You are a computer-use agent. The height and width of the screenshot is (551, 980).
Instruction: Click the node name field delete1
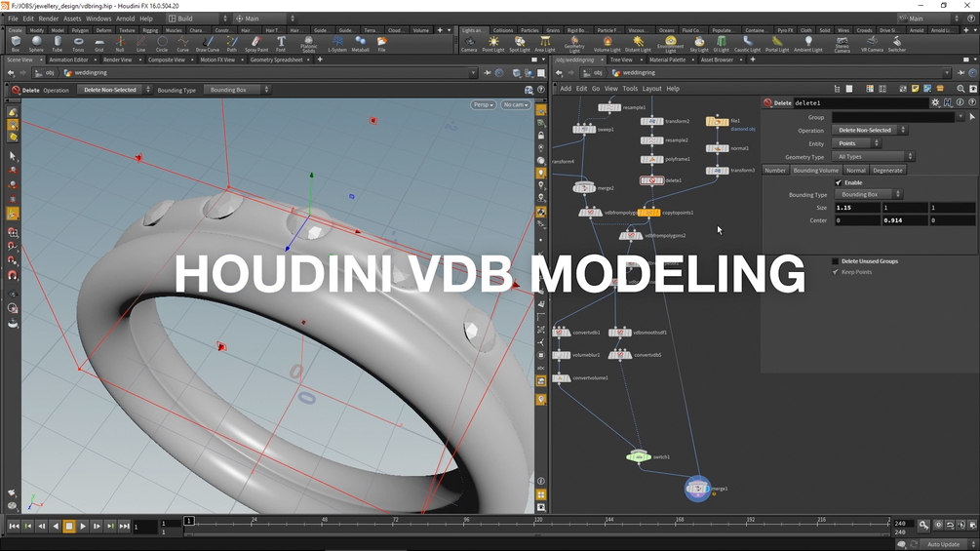(x=861, y=102)
